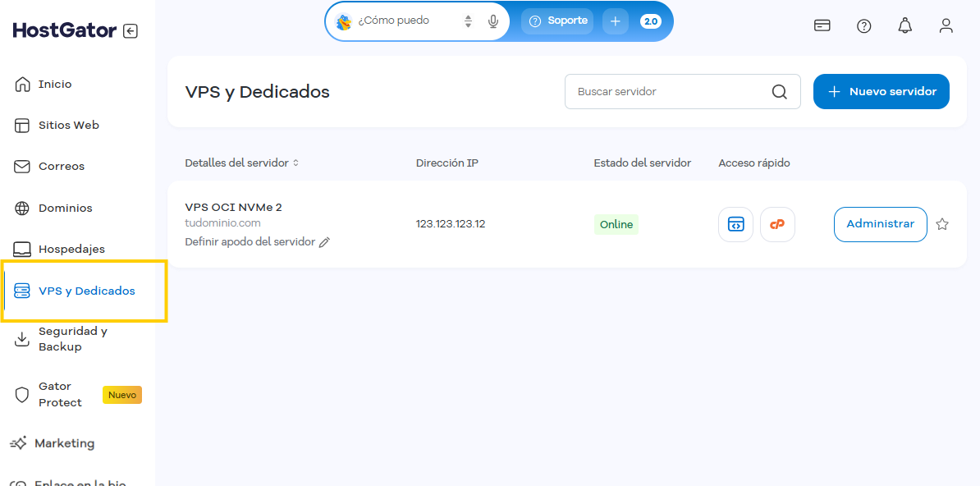This screenshot has height=486, width=980.
Task: Sort by Detalles del servidor column
Action: click(242, 163)
